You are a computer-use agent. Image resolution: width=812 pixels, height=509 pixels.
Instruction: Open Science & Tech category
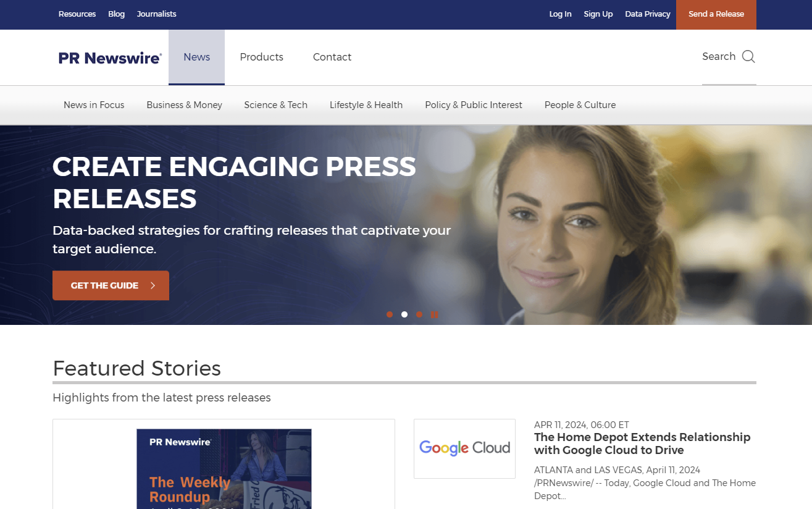pos(275,105)
